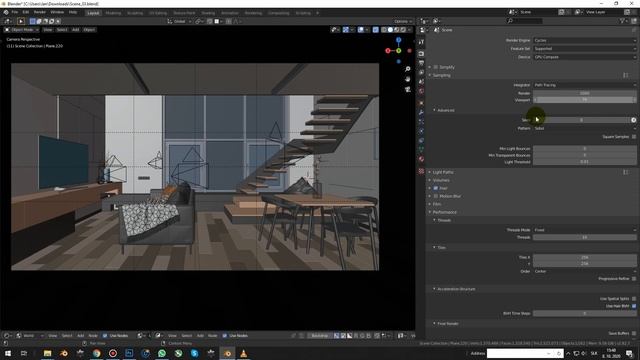Image resolution: width=640 pixels, height=360 pixels.
Task: Open Chrome from the Windows taskbar
Action: (97, 353)
